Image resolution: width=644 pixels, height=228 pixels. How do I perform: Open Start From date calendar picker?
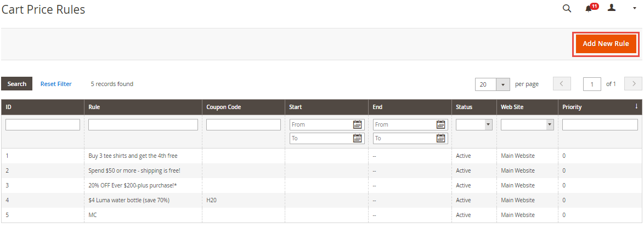click(x=358, y=124)
